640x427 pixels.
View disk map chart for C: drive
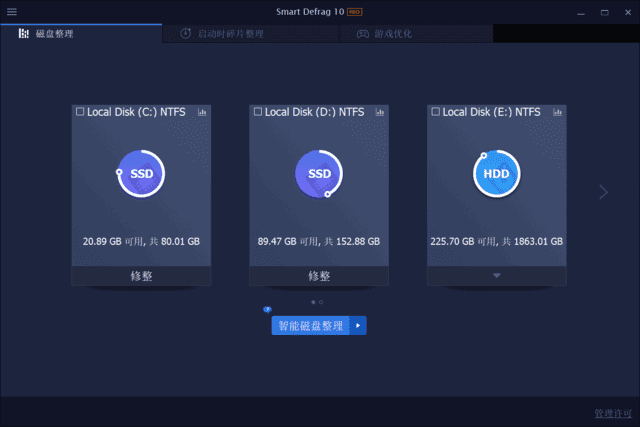click(202, 112)
